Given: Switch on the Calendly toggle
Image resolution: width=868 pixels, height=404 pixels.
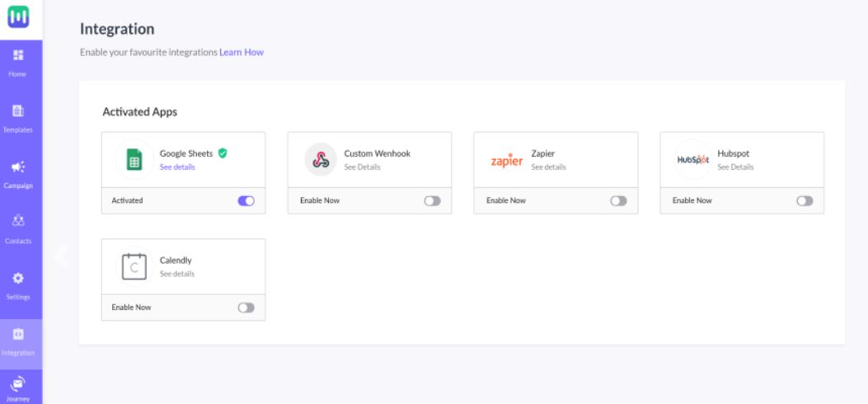Looking at the screenshot, I should [x=246, y=308].
